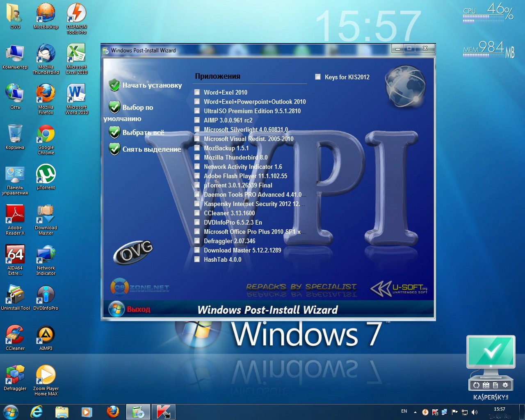Launch Mozilla Firefox desktop shortcut
The width and height of the screenshot is (525, 420).
(x=46, y=99)
